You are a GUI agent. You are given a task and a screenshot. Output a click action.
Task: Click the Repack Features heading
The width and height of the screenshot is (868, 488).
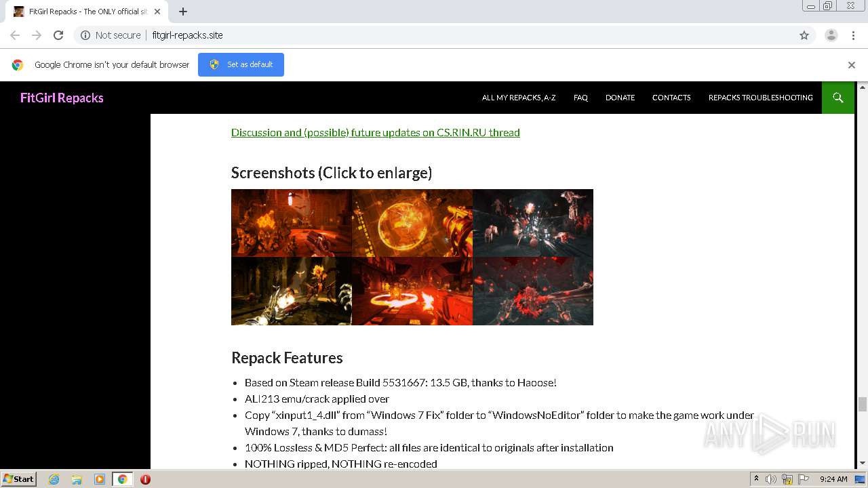(287, 358)
